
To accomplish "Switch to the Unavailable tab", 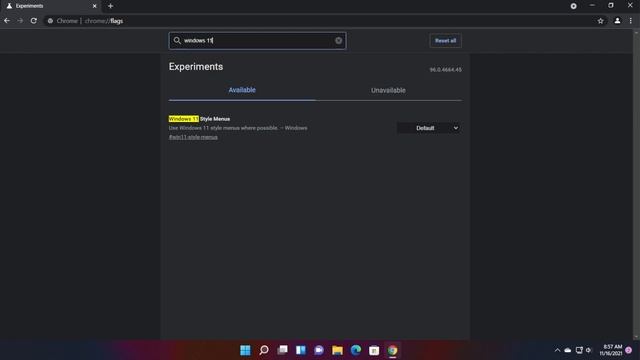I will pos(388,90).
